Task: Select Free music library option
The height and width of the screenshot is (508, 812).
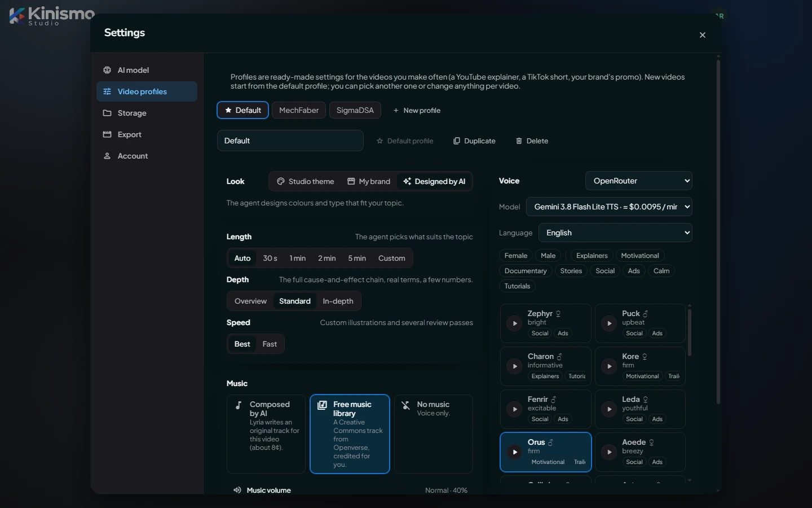Action: 350,434
